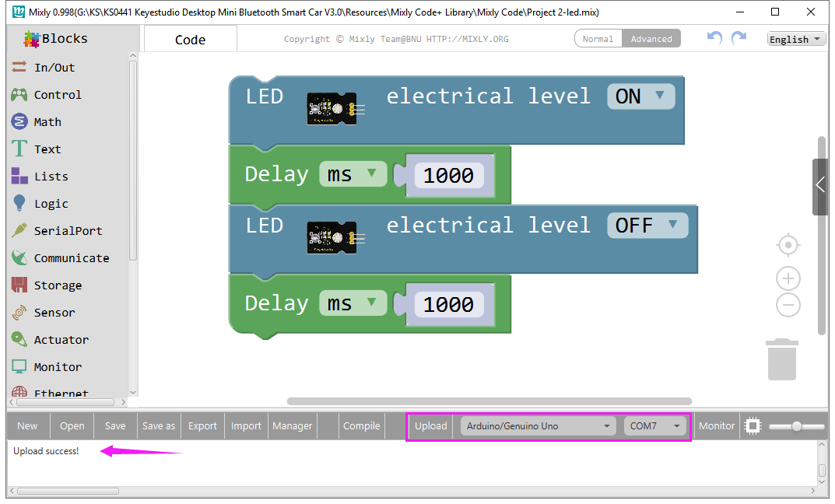Select the Monitor category screen icon
Image resolution: width=835 pixels, height=504 pixels.
[19, 366]
